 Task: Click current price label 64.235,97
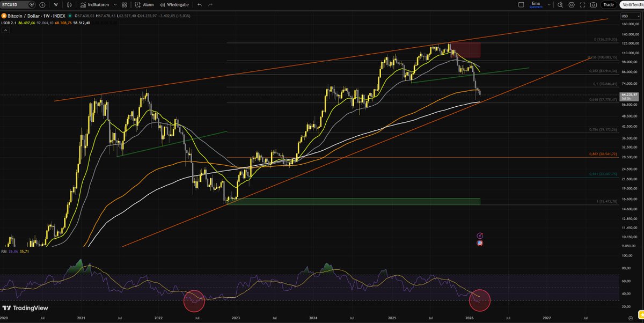(628, 94)
